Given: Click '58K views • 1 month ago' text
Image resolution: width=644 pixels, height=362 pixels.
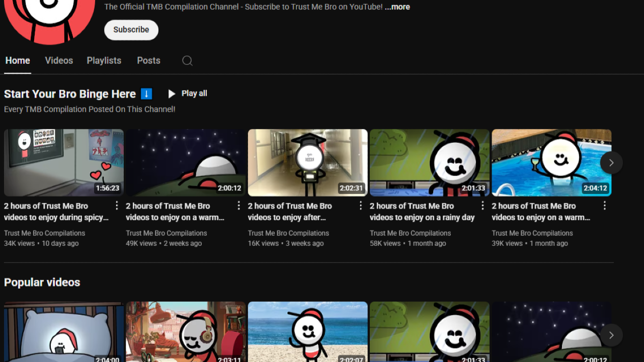Looking at the screenshot, I should pyautogui.click(x=408, y=243).
